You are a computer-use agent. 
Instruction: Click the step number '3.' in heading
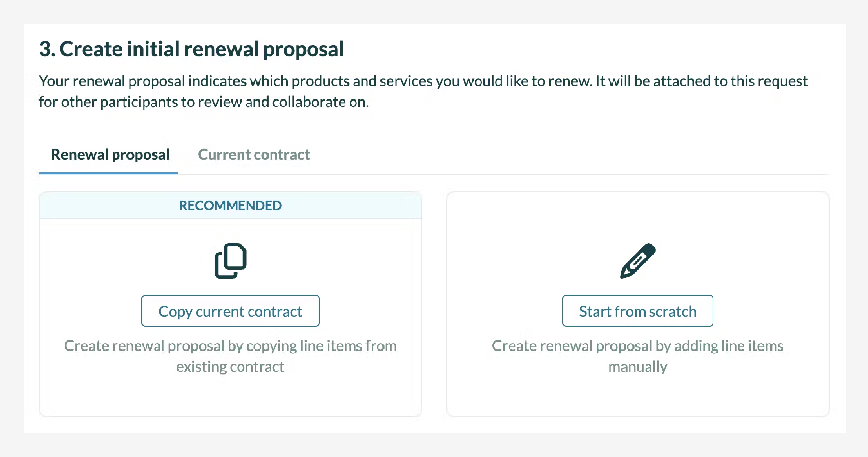(47, 49)
